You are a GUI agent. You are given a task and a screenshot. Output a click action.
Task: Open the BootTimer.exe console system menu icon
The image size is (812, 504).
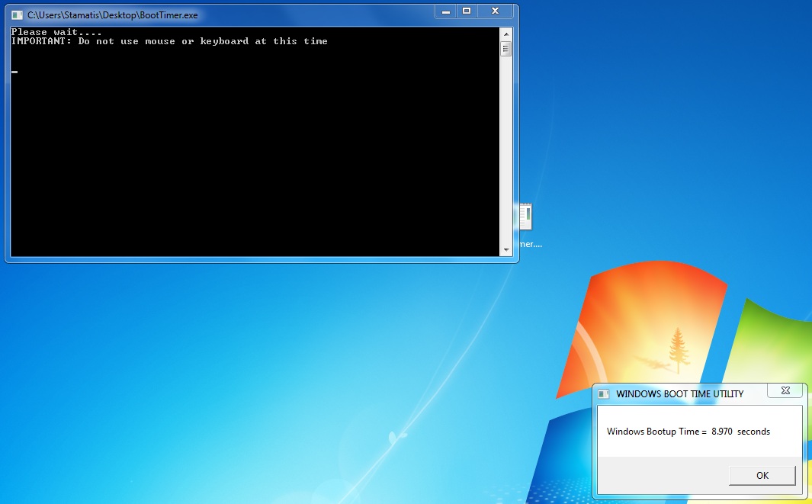pyautogui.click(x=17, y=15)
